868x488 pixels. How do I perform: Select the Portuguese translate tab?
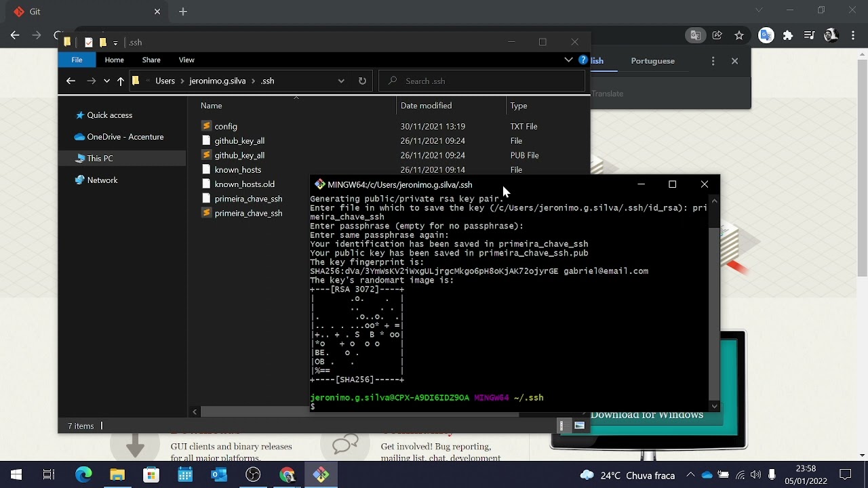click(x=652, y=61)
